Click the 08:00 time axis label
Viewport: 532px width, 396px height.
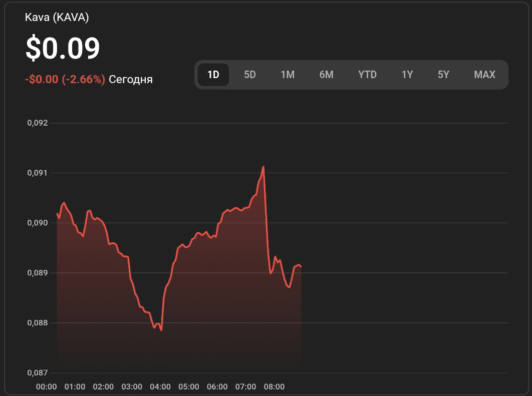[x=274, y=386]
